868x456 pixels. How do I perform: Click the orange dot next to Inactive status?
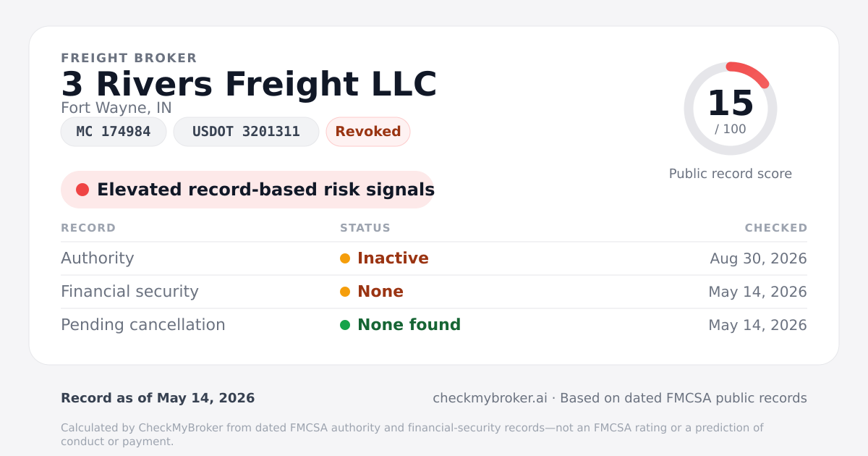coord(345,258)
